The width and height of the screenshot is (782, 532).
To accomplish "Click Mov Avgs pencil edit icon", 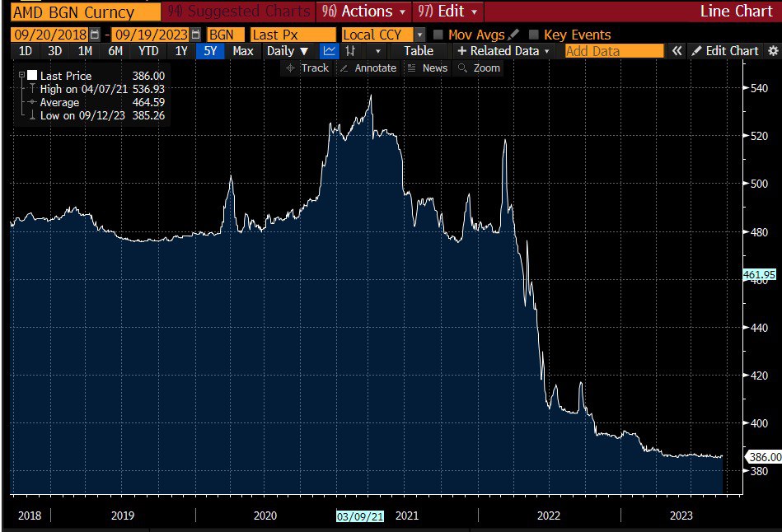I will coord(515,35).
